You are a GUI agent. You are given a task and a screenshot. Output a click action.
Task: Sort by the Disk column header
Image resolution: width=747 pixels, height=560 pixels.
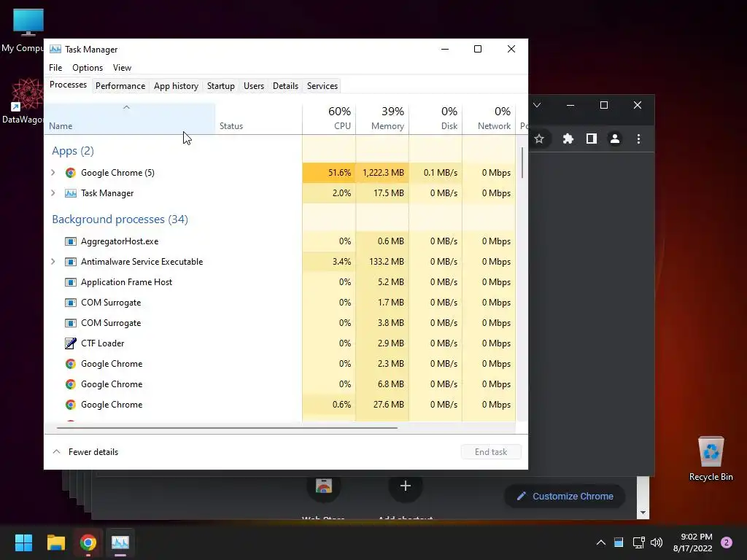pos(436,118)
